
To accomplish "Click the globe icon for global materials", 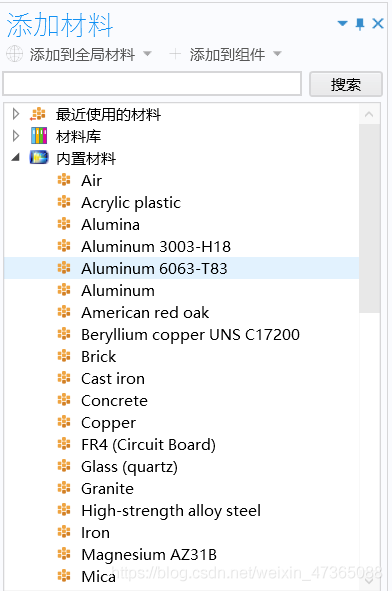I will pos(14,54).
